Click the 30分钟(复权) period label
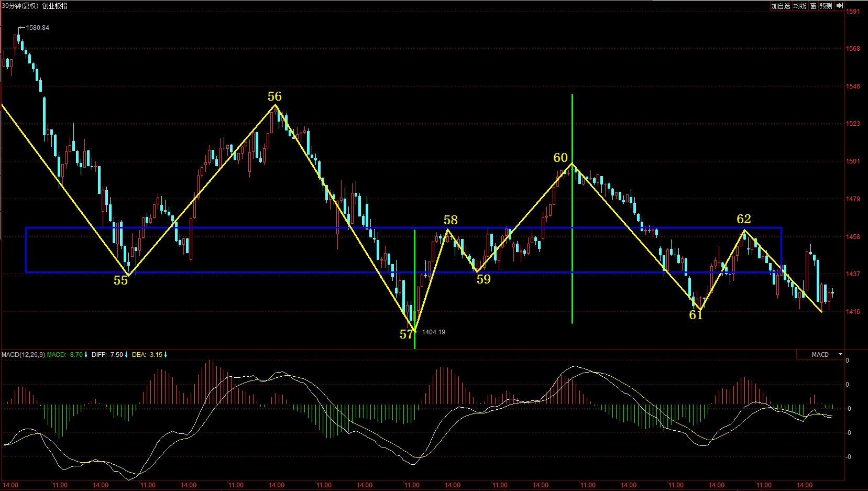 tap(20, 6)
